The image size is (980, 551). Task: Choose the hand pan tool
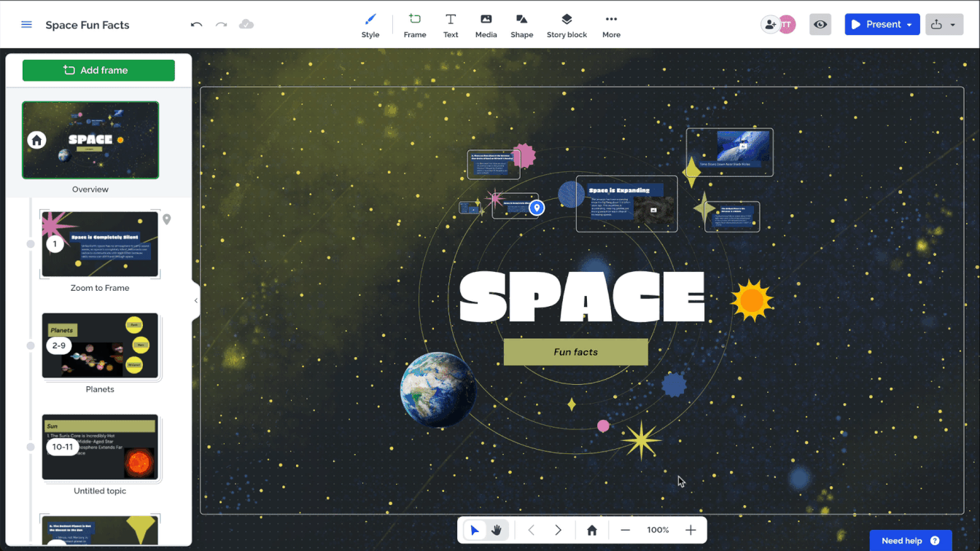497,531
